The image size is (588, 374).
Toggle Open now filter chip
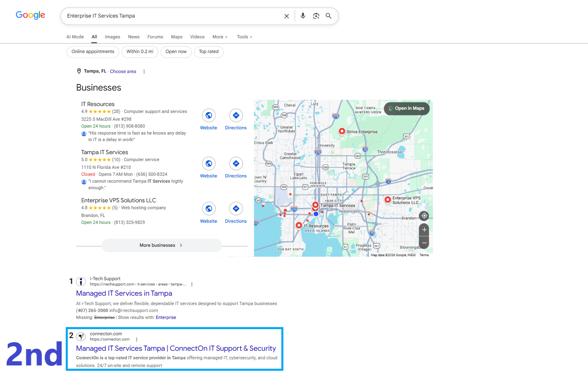pyautogui.click(x=176, y=52)
